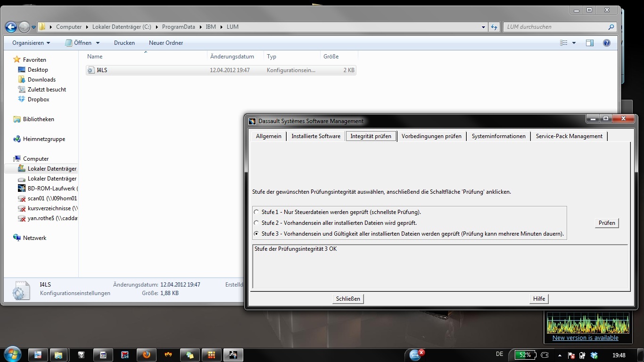This screenshot has height=362, width=644.
Task: Select Stufe 3 - Vorhandensein und Gültigkeit option
Action: pyautogui.click(x=256, y=234)
